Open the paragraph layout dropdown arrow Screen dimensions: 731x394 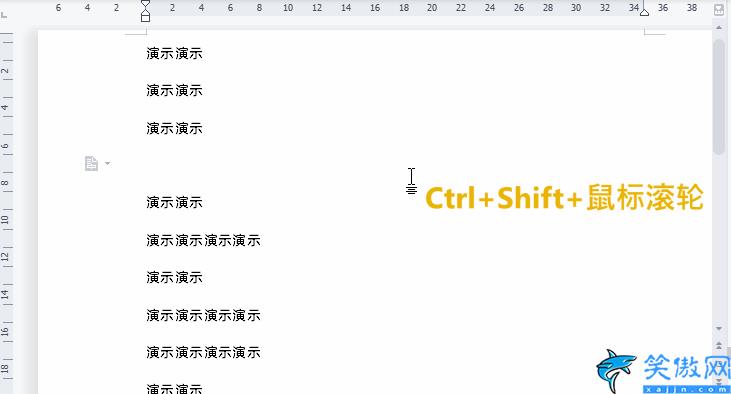[108, 163]
